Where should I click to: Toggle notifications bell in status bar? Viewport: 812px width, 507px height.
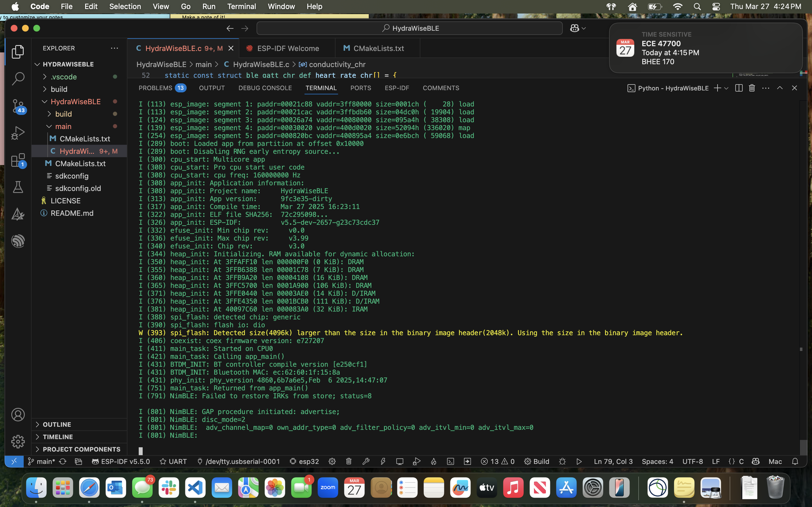coord(795,461)
